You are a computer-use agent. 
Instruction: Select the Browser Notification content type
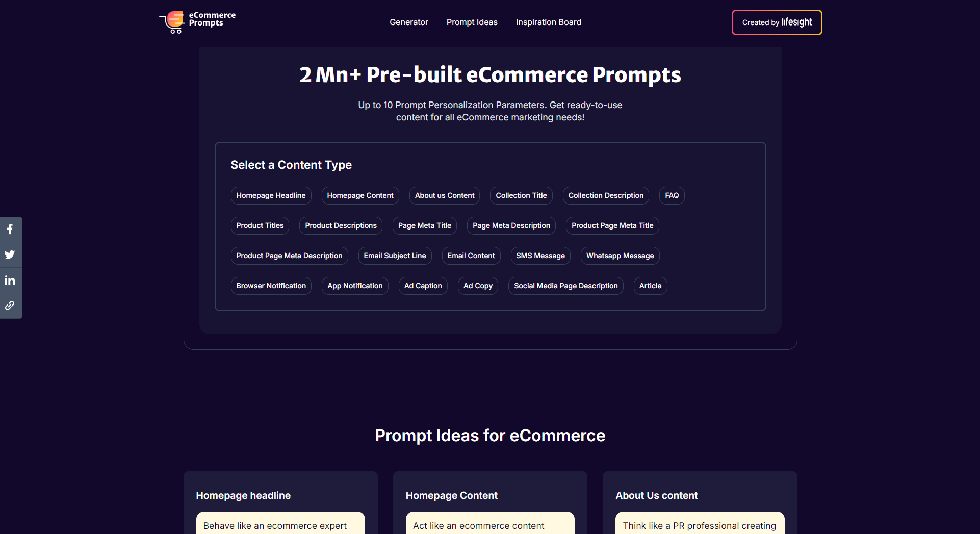click(x=271, y=286)
